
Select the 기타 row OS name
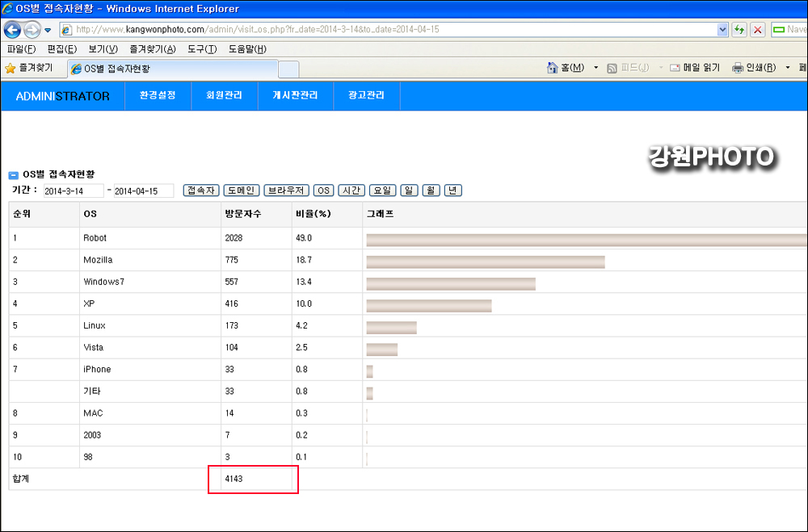[x=92, y=392]
